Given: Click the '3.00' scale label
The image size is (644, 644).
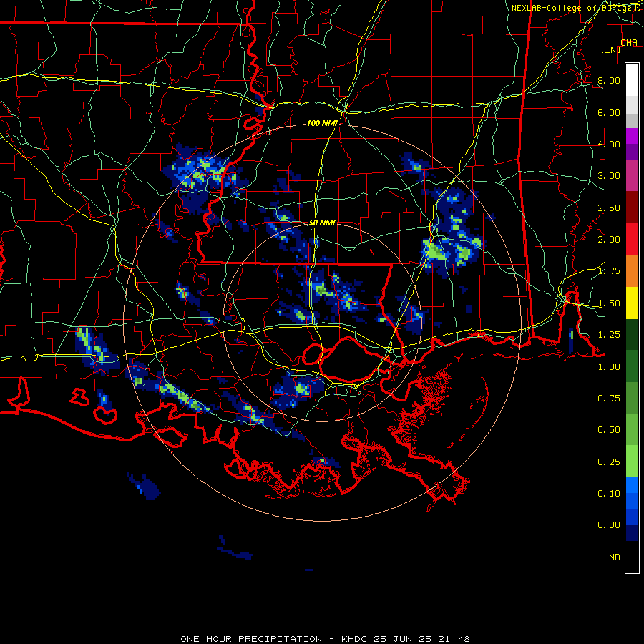Looking at the screenshot, I should click(x=609, y=176).
